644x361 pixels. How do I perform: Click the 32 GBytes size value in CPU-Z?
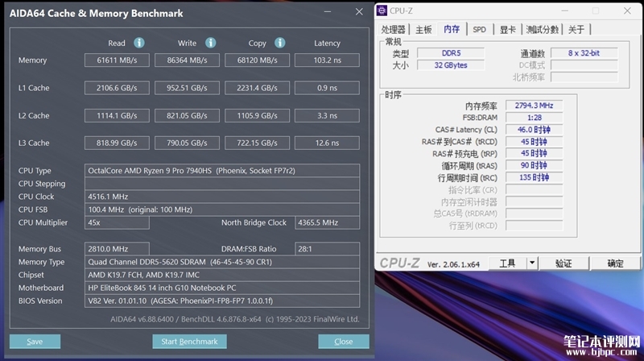pos(451,65)
